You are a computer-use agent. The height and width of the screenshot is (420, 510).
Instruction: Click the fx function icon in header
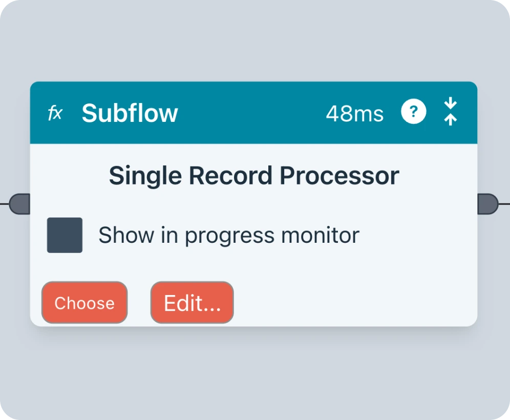pyautogui.click(x=55, y=113)
